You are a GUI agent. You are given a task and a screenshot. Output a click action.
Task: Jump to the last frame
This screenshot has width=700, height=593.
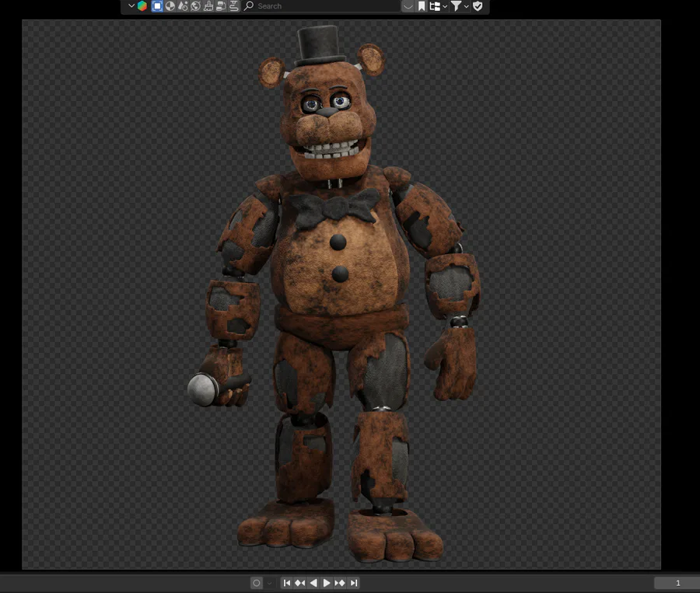tap(354, 583)
